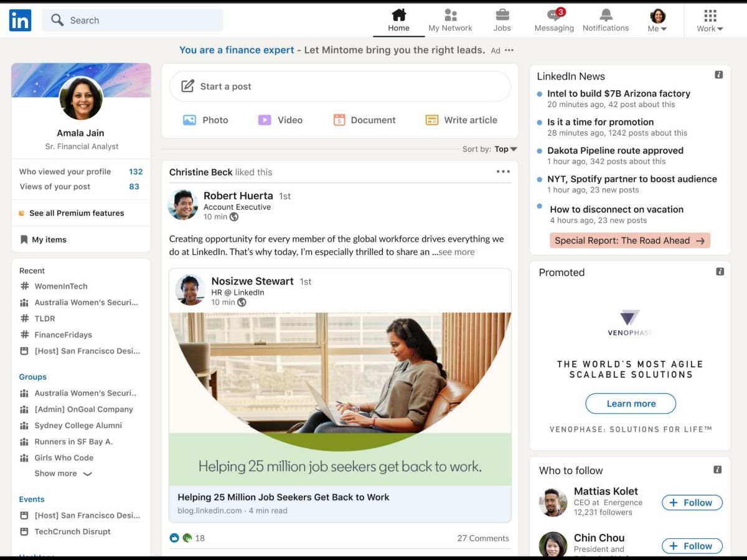Open How to disconnect on vacation
This screenshot has width=747, height=560.
coord(617,210)
